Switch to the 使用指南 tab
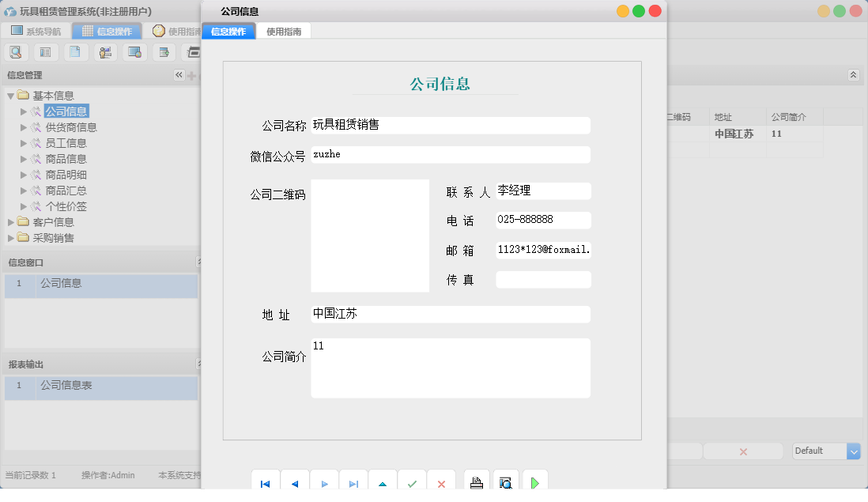The image size is (868, 502). (283, 32)
